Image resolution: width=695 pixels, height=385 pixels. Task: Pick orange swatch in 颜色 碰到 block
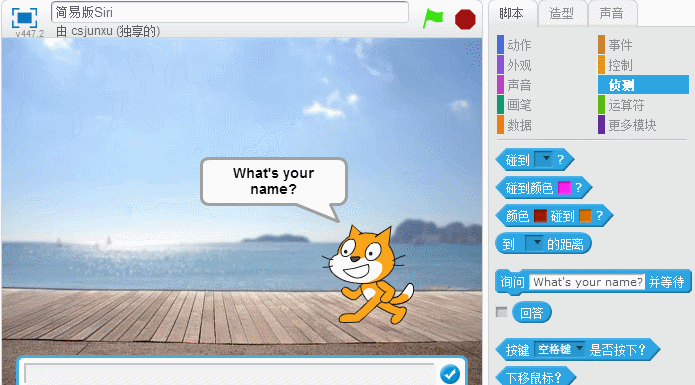[x=585, y=216]
